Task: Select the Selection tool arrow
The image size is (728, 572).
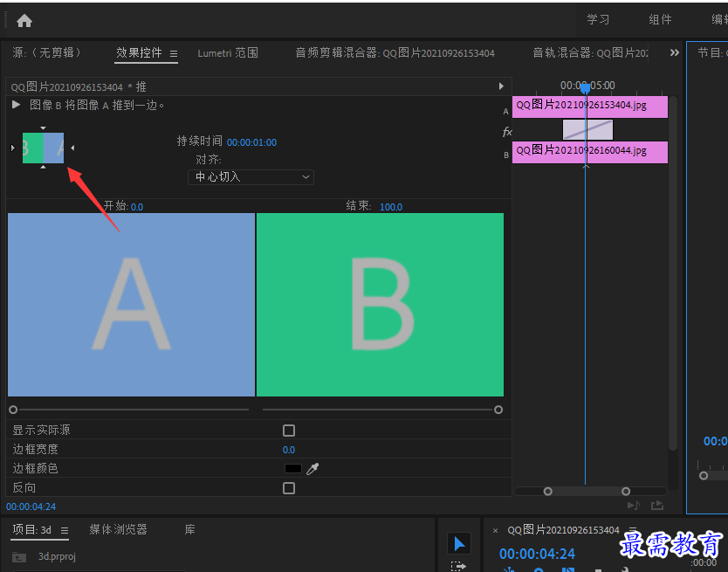Action: point(459,543)
